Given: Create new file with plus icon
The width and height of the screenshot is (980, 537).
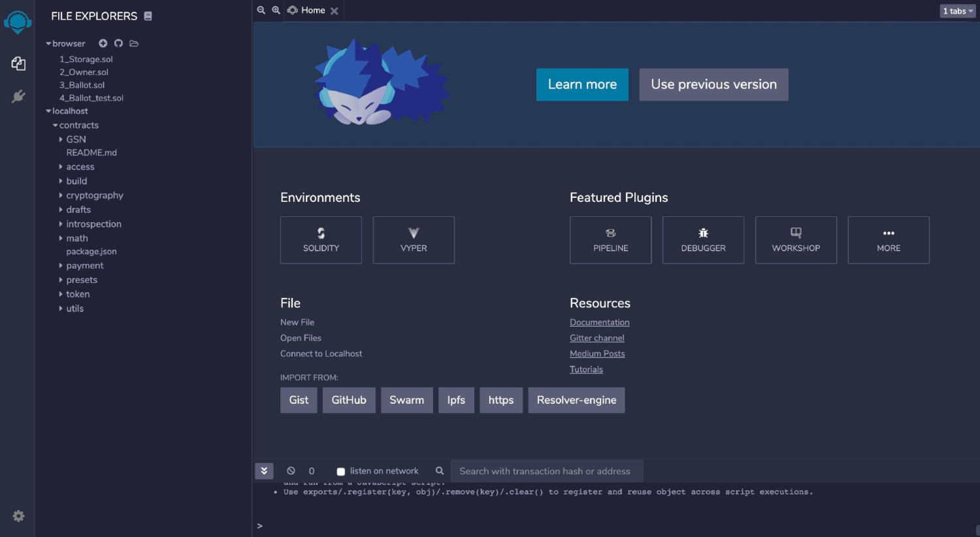Looking at the screenshot, I should click(x=103, y=43).
